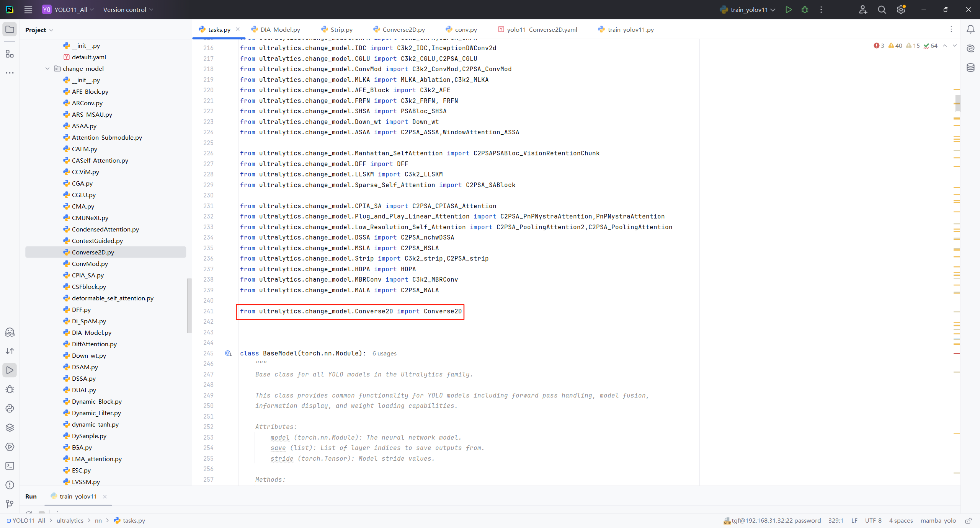Click the Debug bug icon in toolbar
The width and height of the screenshot is (980, 528).
pos(805,10)
